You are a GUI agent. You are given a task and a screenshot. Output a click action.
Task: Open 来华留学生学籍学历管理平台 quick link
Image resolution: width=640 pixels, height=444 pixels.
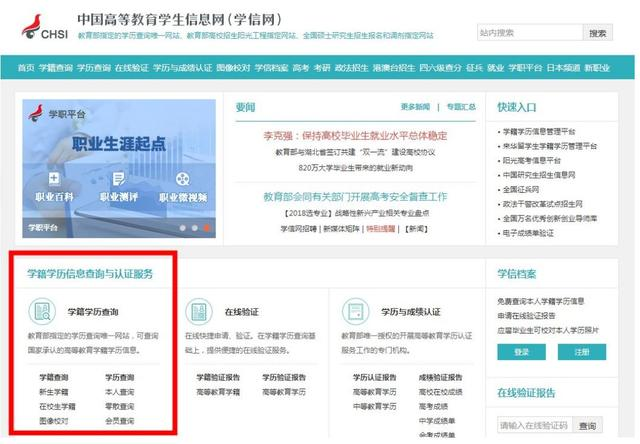549,146
